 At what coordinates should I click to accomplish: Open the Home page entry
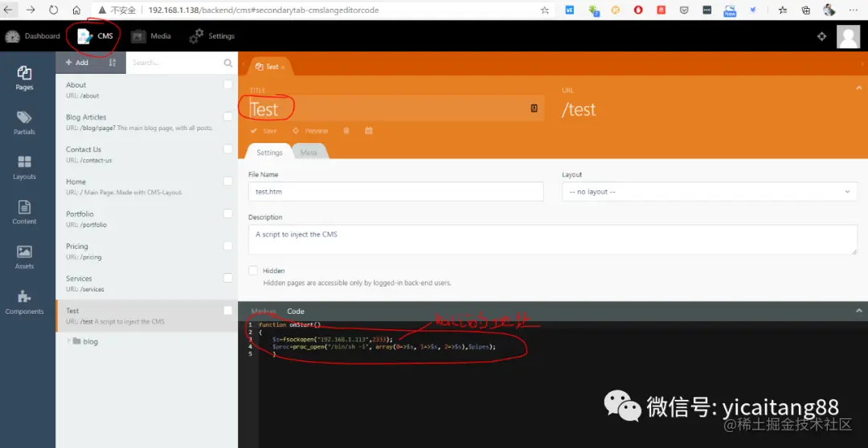[x=147, y=186]
